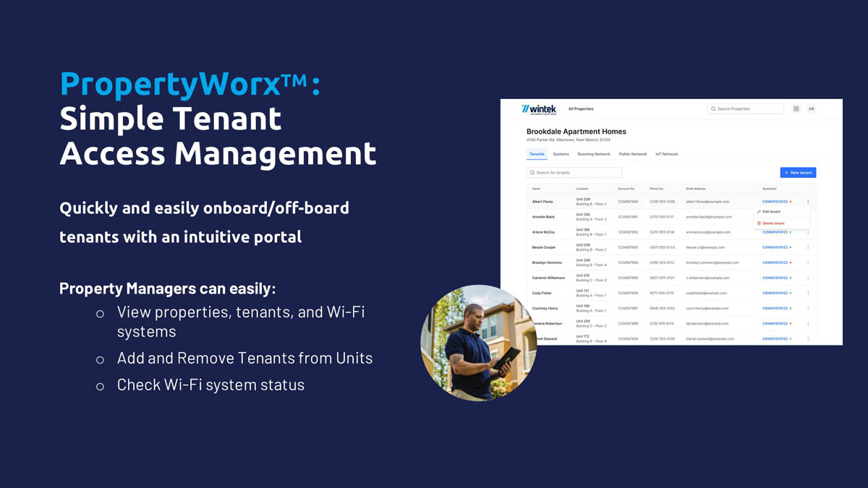
Task: Click the New tenant button
Action: tap(798, 173)
